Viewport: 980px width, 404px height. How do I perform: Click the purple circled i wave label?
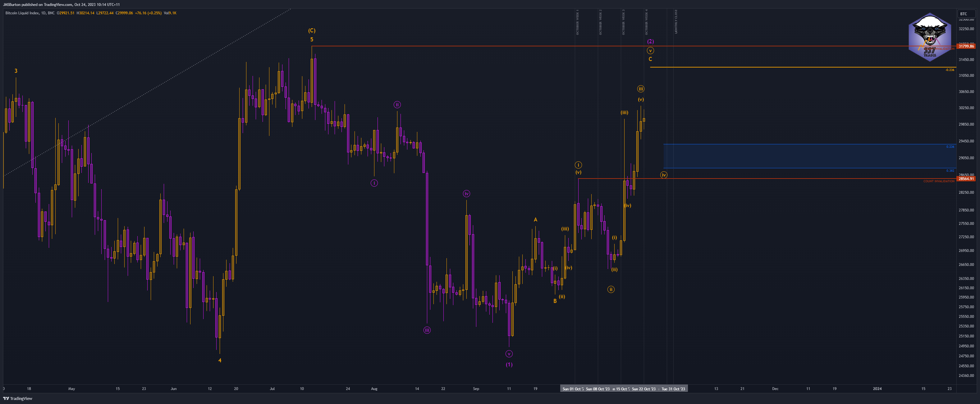point(374,183)
